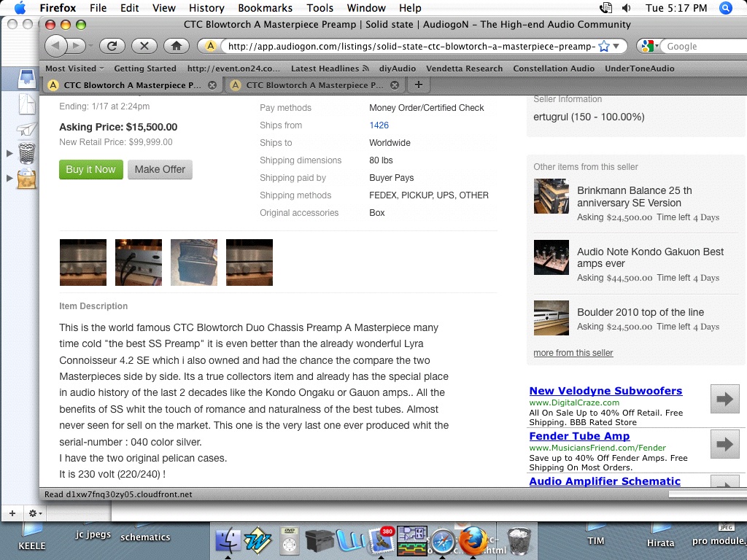Open the back/forward history dropdown

click(90, 46)
